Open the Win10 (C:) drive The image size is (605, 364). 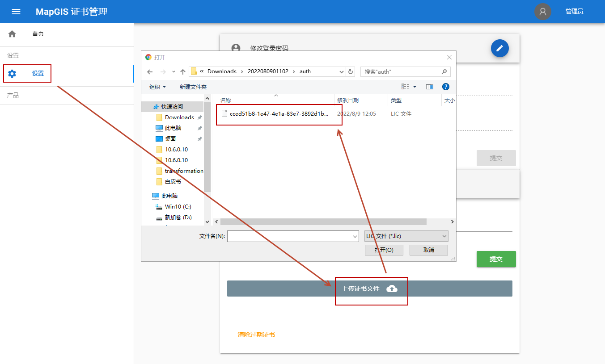tap(178, 207)
